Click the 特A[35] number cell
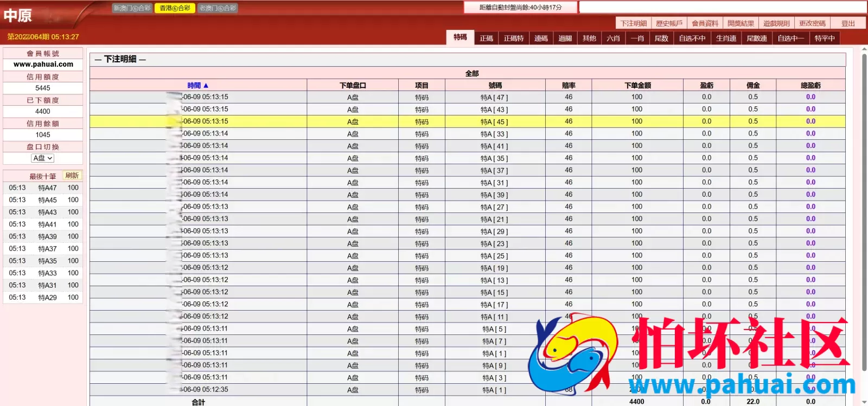The image size is (868, 406). [x=494, y=158]
